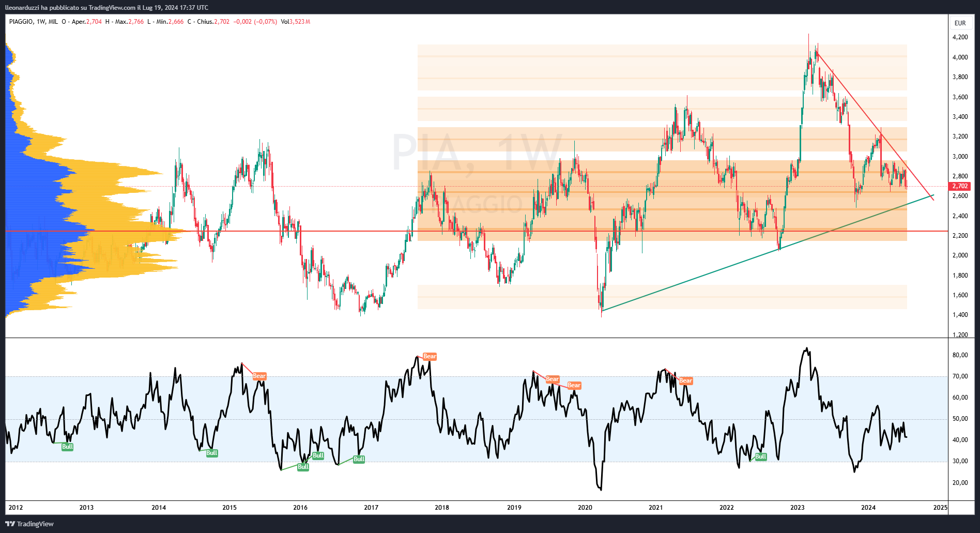The image size is (980, 533).
Task: Click the 2014 year label on time axis
Action: (159, 508)
